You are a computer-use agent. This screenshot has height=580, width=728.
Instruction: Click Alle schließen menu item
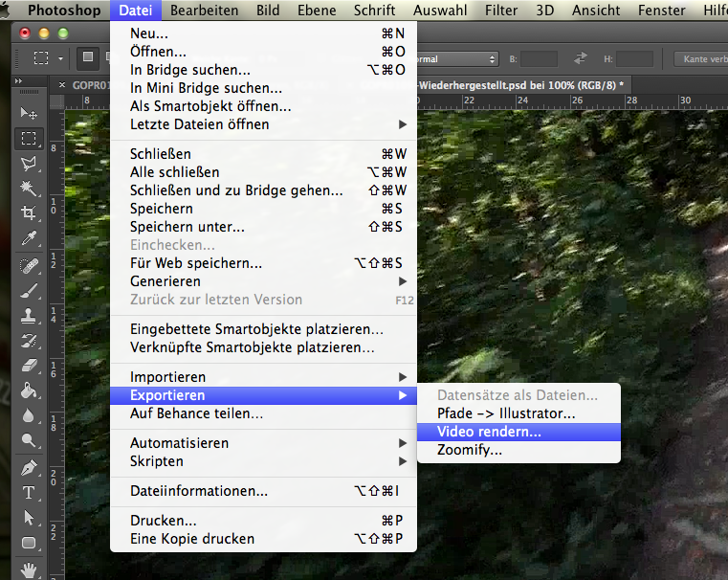tap(263, 172)
